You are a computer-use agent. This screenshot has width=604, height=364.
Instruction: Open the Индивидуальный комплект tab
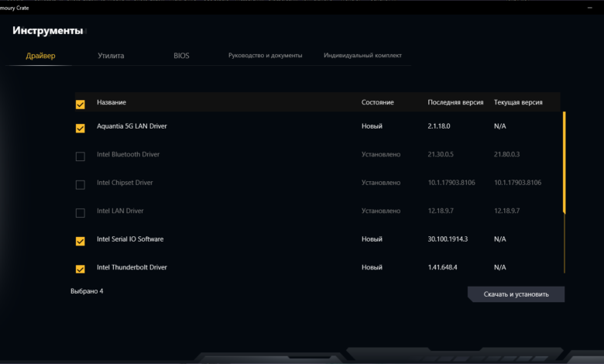(x=362, y=56)
